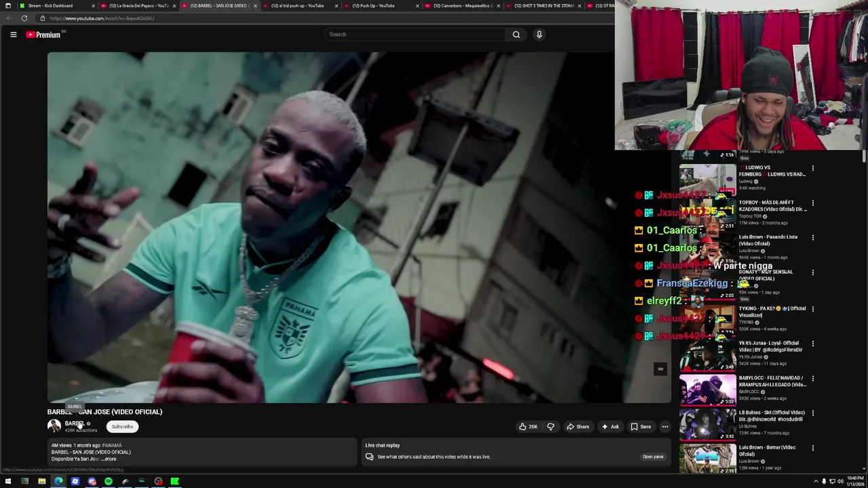
Task: Click the Ask button
Action: (610, 426)
